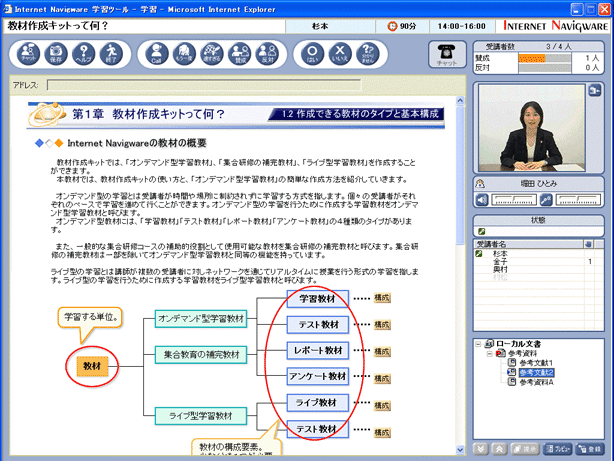This screenshot has width=614, height=461.
Task: Click the 保存 camera save button
Action: pos(56,54)
